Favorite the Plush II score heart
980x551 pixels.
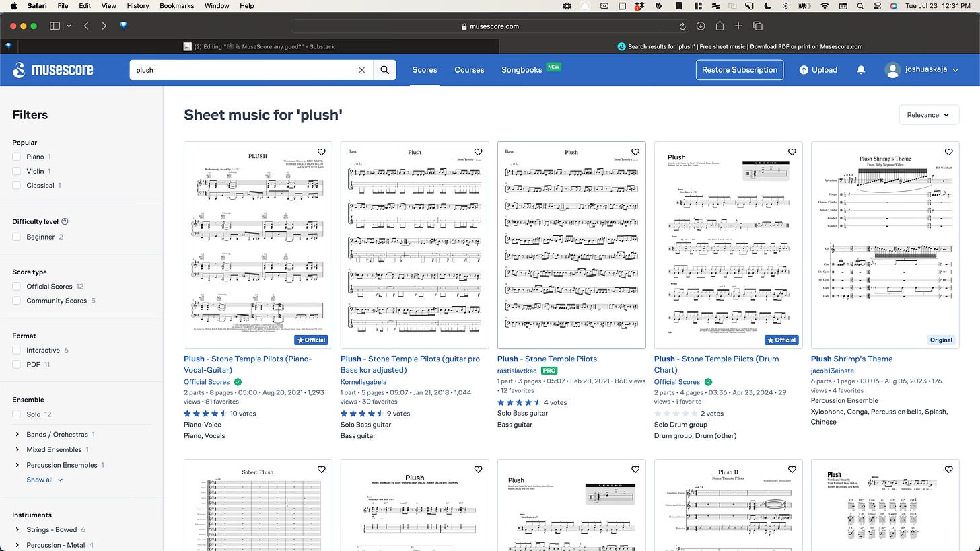[792, 470]
